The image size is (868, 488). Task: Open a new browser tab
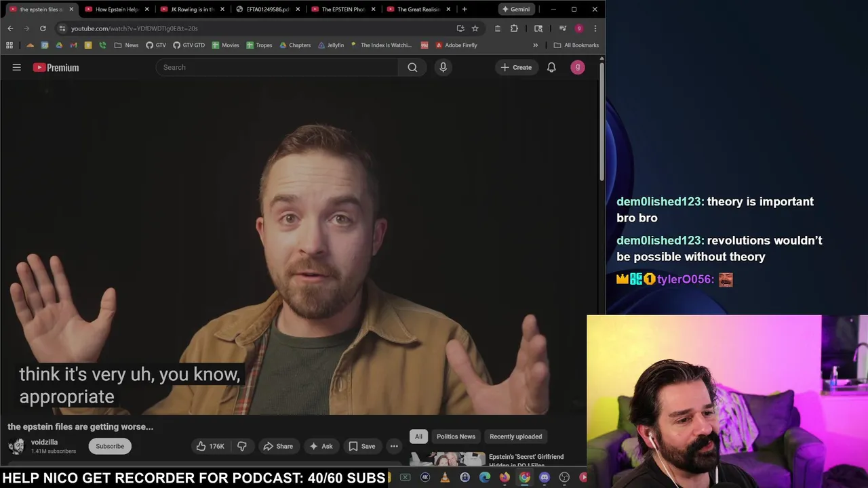465,9
